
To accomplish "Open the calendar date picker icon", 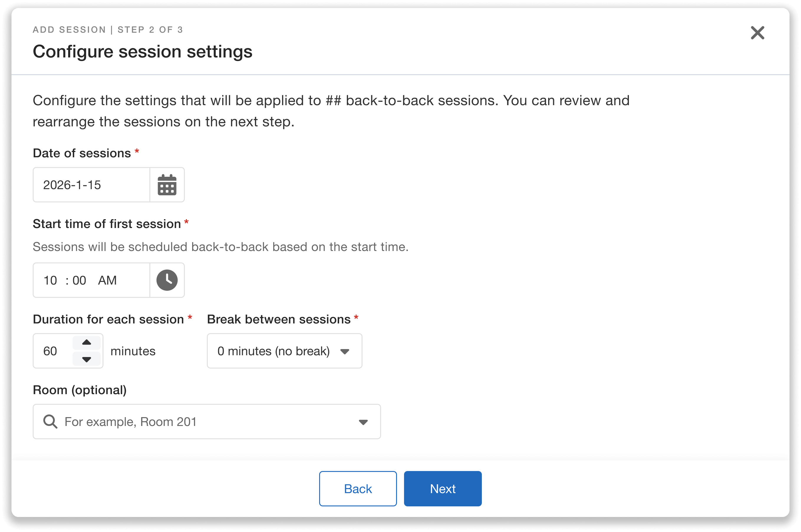I will coord(167,185).
